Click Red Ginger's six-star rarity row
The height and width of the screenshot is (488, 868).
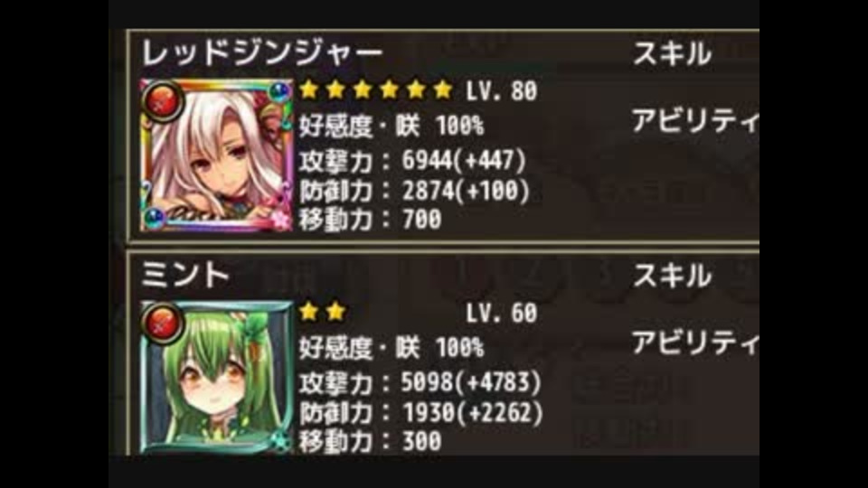point(376,89)
